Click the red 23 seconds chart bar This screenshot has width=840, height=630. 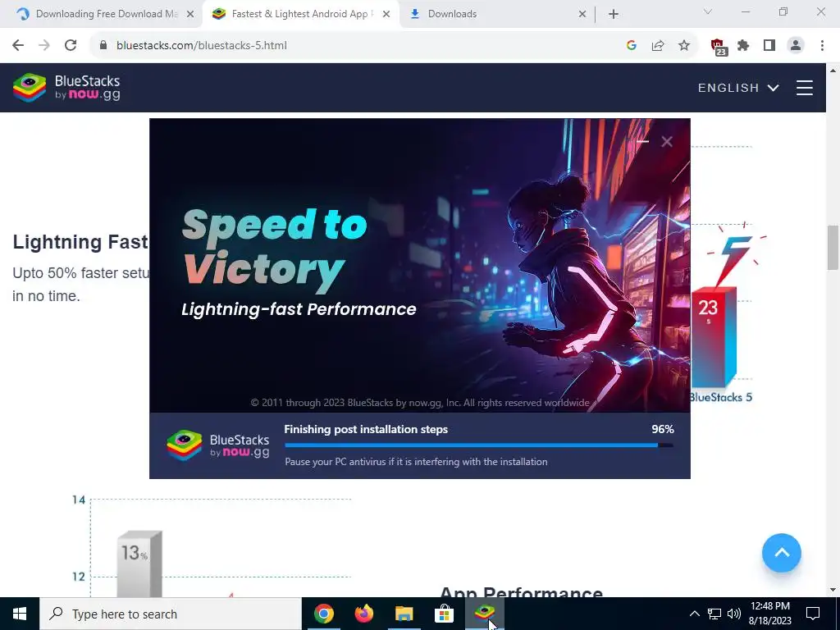(714, 336)
